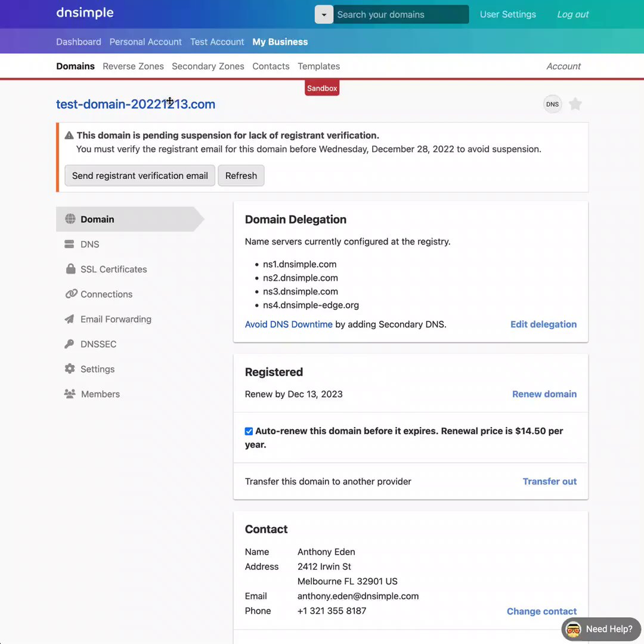This screenshot has width=644, height=644.
Task: Open Members section
Action: click(100, 394)
